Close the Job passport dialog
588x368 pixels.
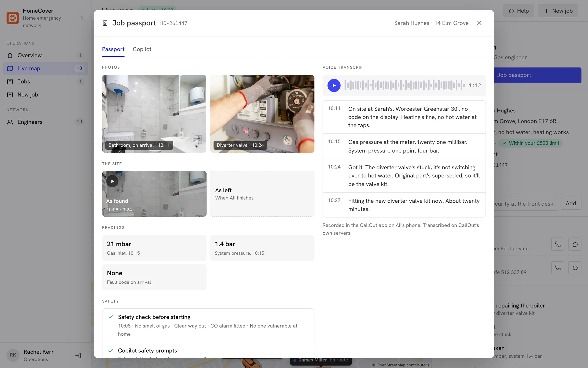pyautogui.click(x=479, y=23)
